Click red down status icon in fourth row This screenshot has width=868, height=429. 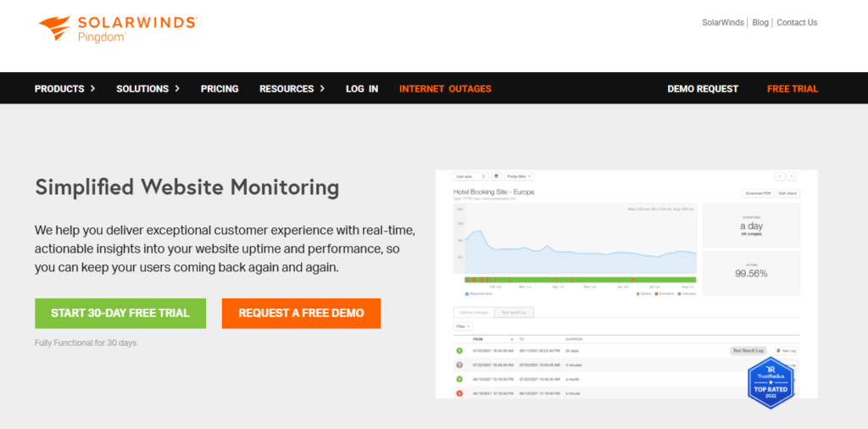click(x=459, y=393)
